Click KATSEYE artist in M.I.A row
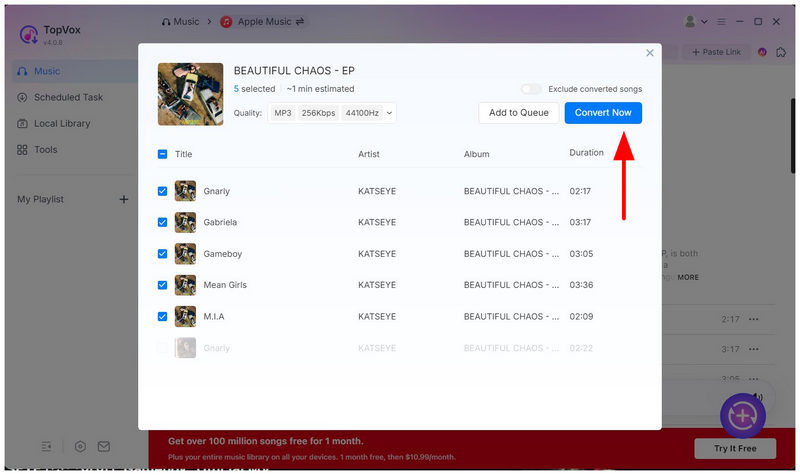The height and width of the screenshot is (475, 800). point(377,317)
